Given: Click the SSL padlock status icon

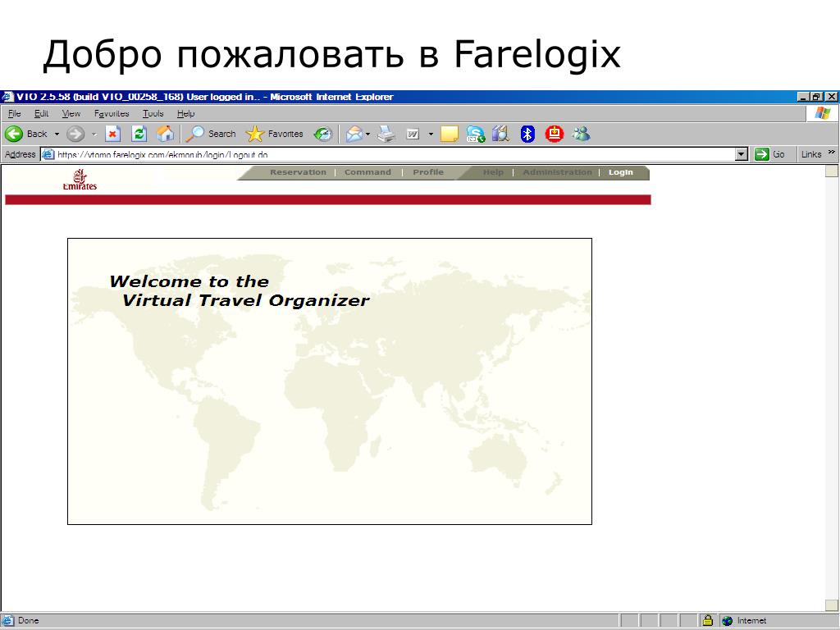Looking at the screenshot, I should 707,620.
